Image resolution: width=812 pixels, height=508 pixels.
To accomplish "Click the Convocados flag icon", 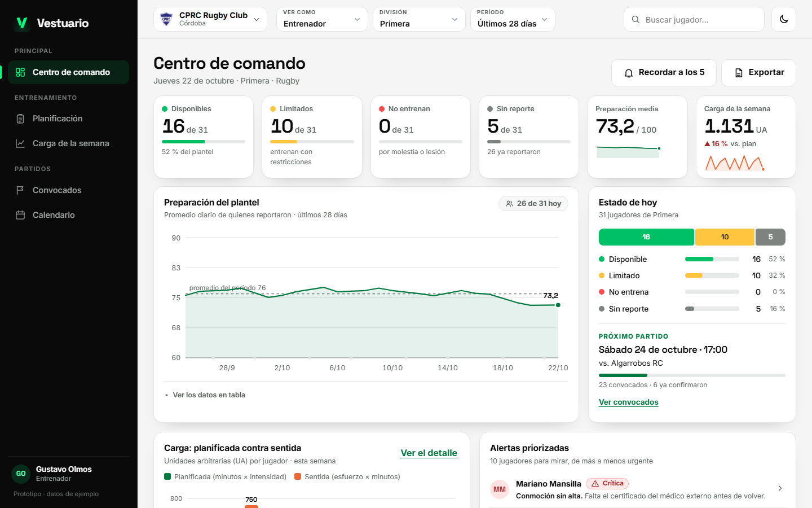I will click(x=20, y=190).
